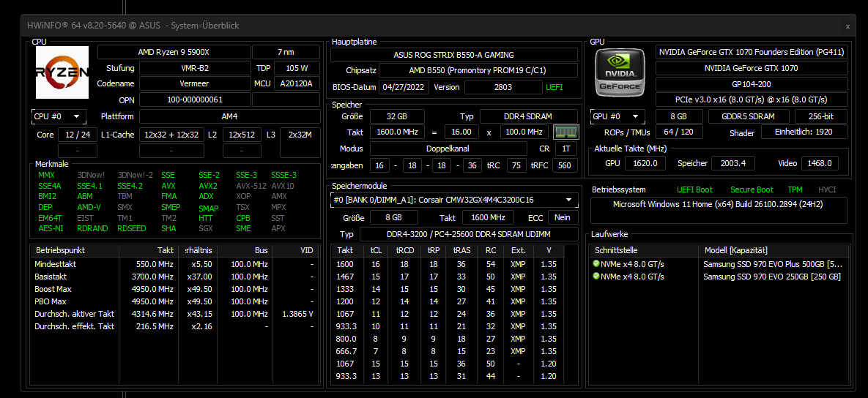Click the AM4 platform field
Viewport: 868px width, 398px height.
[230, 116]
